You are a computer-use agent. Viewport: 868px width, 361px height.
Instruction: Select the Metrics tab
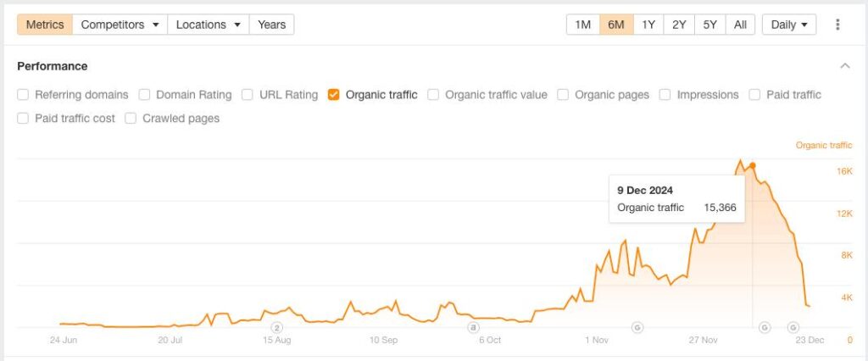click(45, 25)
